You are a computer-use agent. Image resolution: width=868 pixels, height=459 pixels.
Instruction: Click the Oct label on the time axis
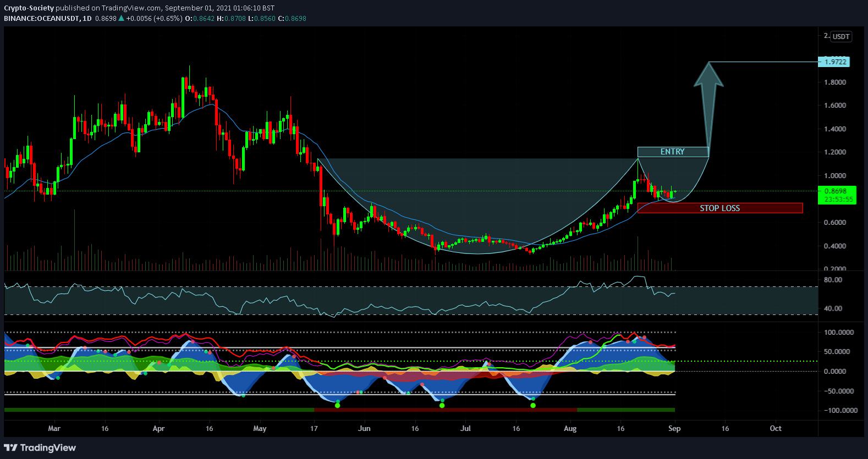(776, 428)
